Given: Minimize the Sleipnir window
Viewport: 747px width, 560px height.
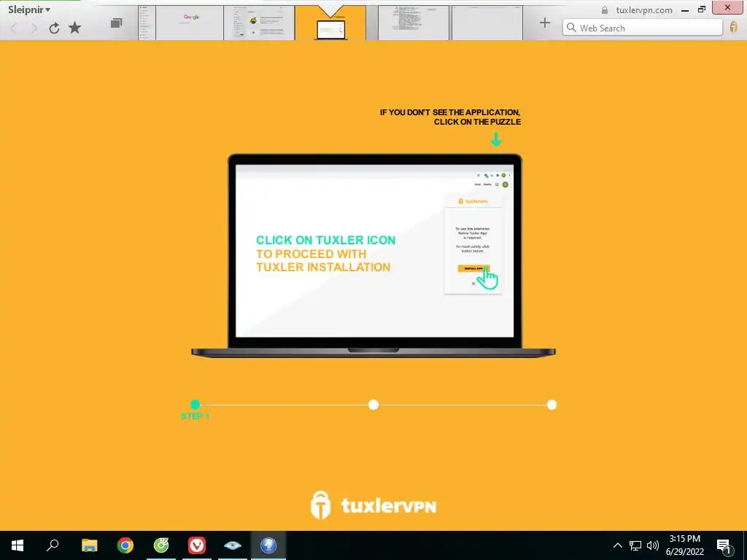Looking at the screenshot, I should click(x=685, y=10).
